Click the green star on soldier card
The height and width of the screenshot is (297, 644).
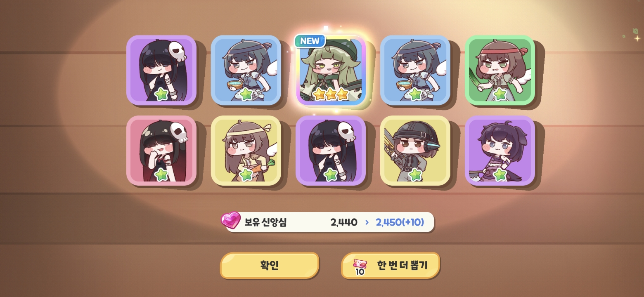click(x=415, y=175)
